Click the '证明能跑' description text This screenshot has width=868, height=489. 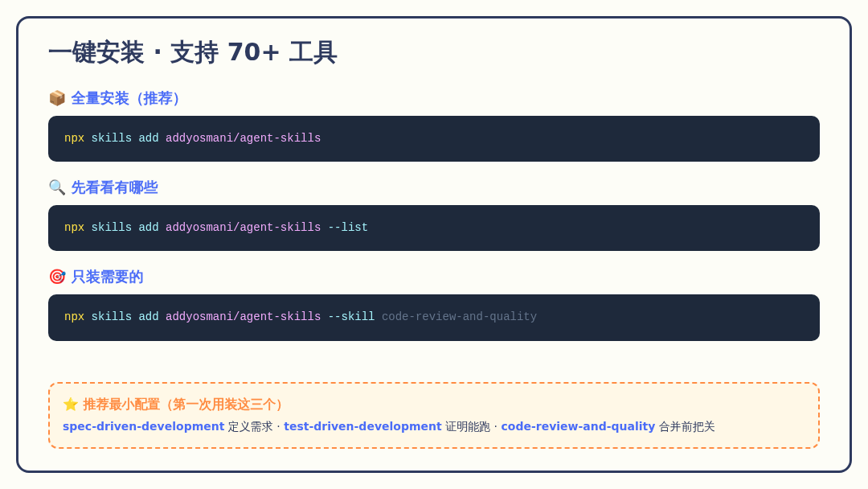coord(468,426)
